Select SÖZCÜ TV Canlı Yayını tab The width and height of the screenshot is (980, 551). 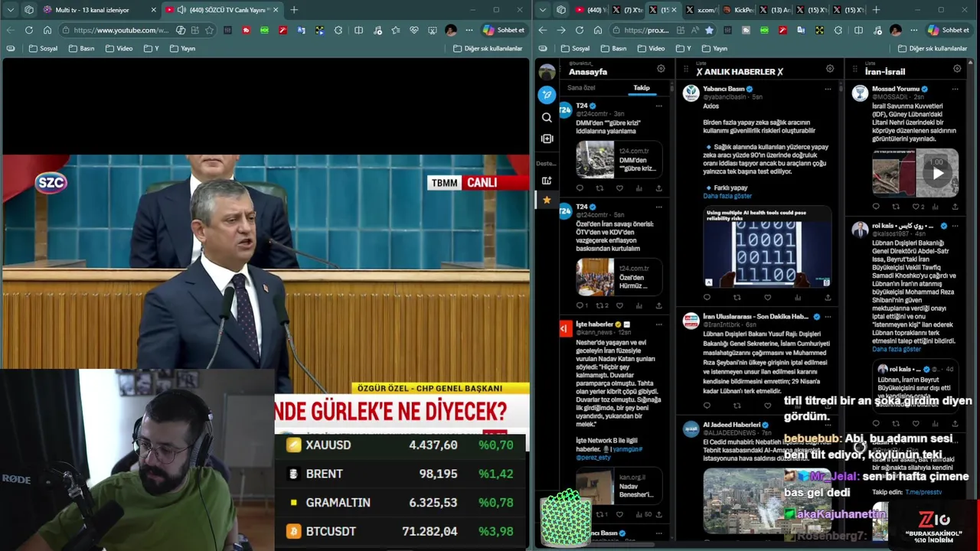click(x=221, y=10)
